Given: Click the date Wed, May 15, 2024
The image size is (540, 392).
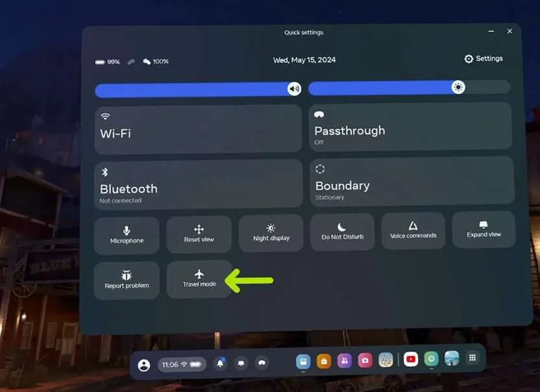Looking at the screenshot, I should tap(304, 60).
